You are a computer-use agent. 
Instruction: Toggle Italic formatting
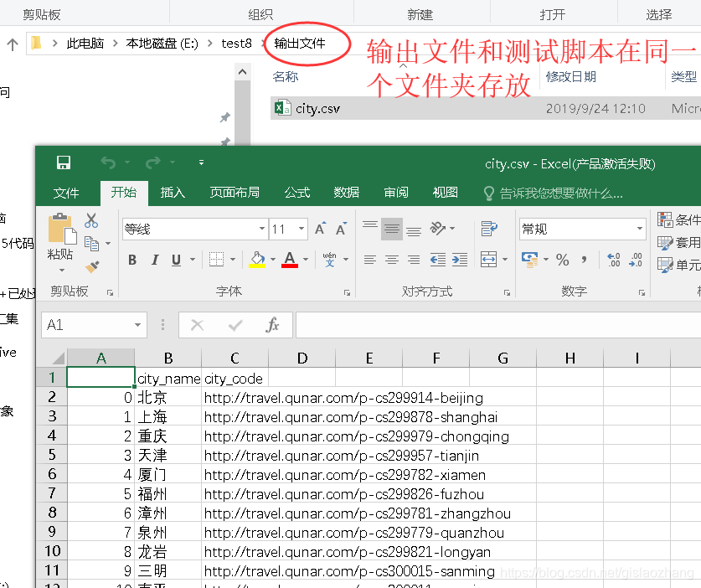coord(155,260)
